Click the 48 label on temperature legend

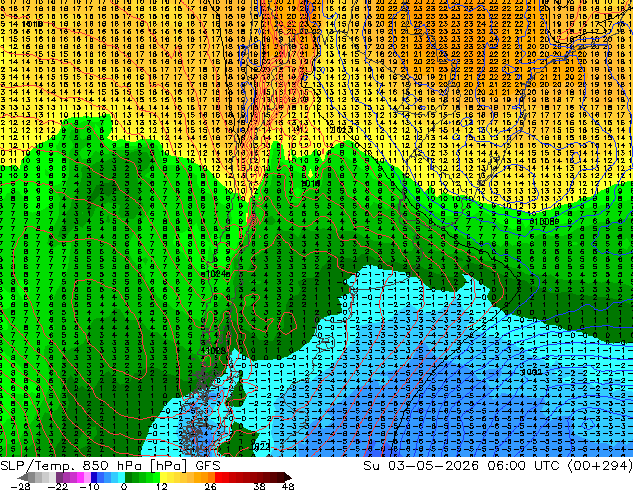pos(288,486)
